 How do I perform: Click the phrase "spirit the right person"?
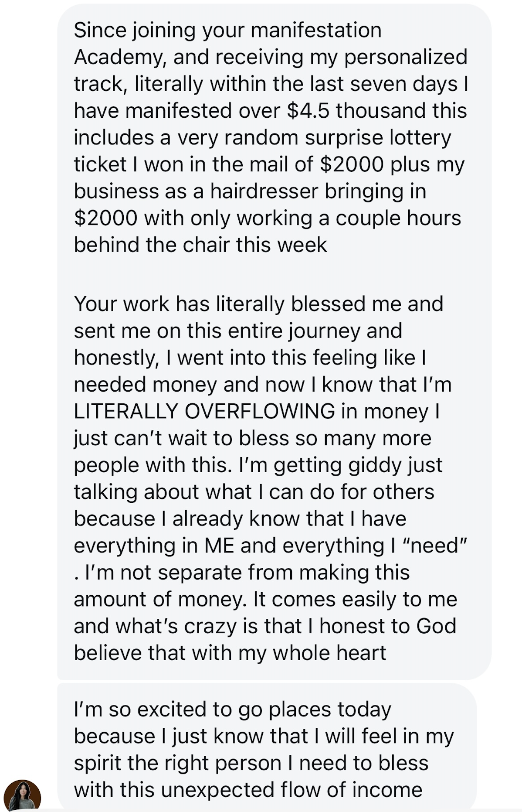[x=177, y=763]
